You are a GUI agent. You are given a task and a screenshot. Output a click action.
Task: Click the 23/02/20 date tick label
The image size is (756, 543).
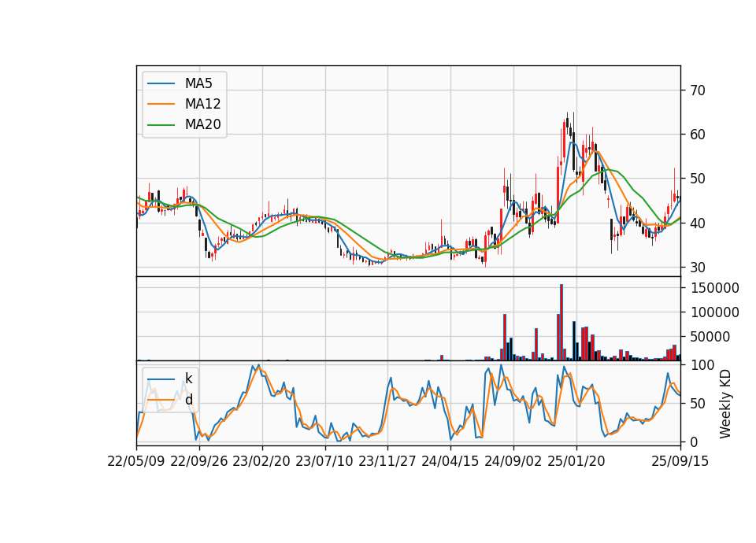coord(261,461)
